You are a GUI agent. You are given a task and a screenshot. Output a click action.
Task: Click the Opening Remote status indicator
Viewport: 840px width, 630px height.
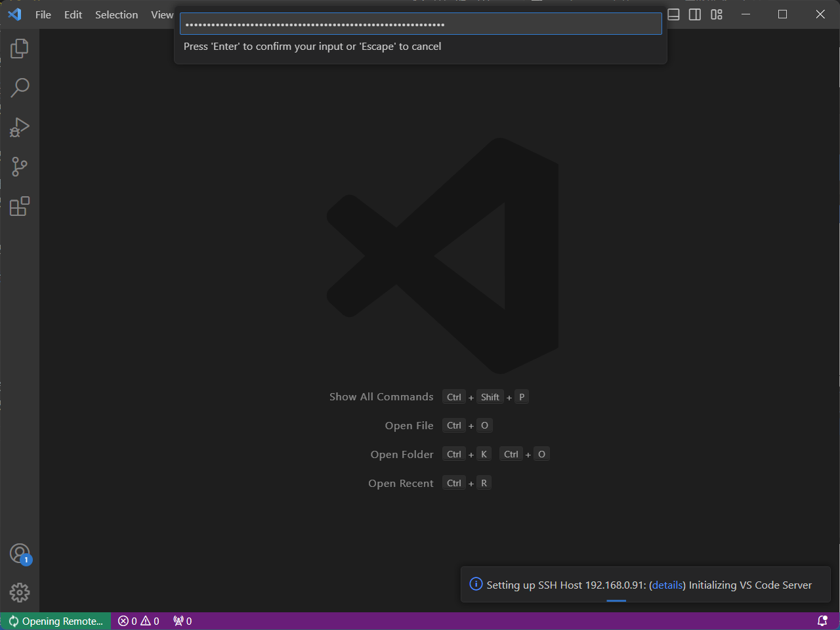56,621
